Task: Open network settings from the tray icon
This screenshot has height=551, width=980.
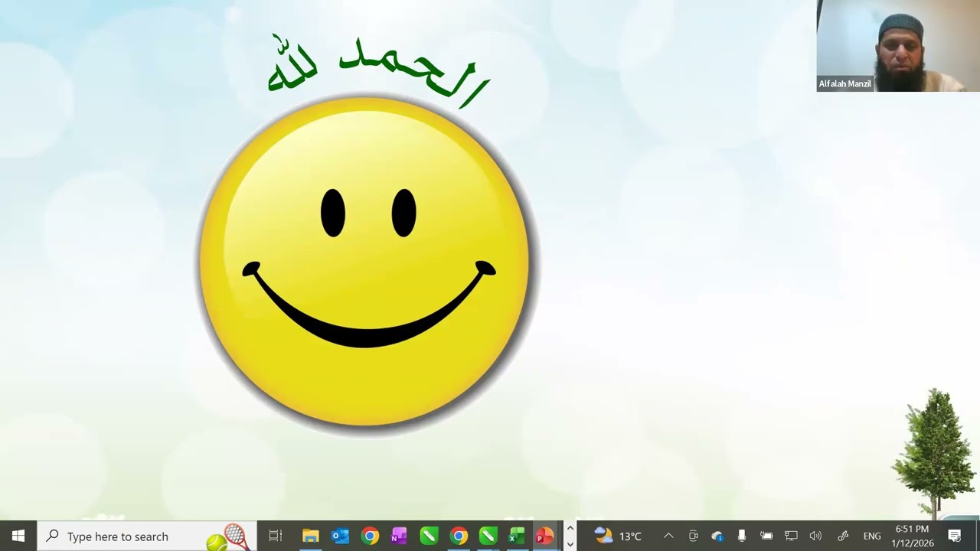Action: click(791, 536)
